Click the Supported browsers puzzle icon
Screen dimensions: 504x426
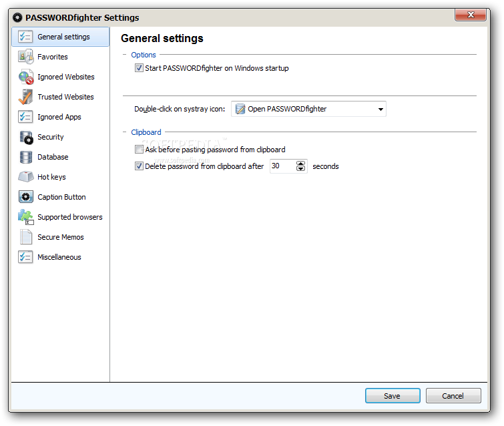(x=26, y=217)
